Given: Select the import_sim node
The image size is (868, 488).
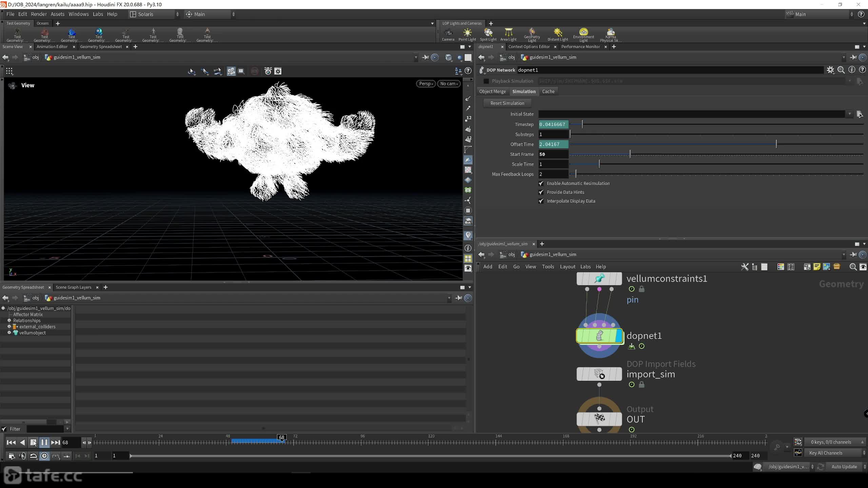Looking at the screenshot, I should (x=599, y=374).
